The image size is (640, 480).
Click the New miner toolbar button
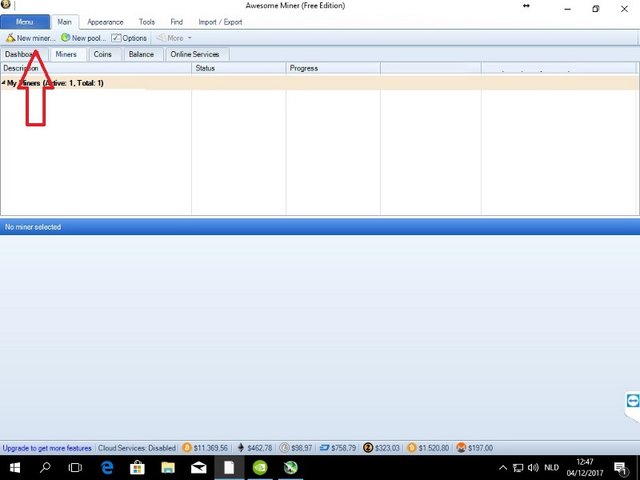point(30,38)
